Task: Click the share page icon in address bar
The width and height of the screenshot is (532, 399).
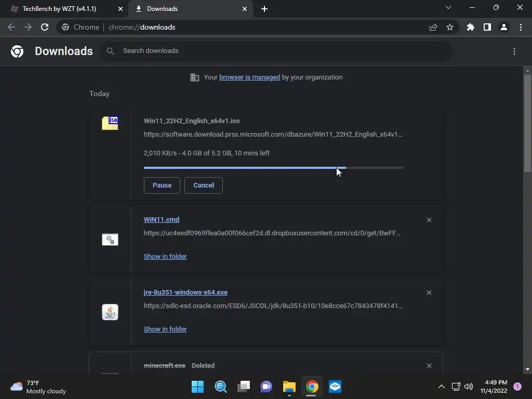Action: [x=433, y=28]
